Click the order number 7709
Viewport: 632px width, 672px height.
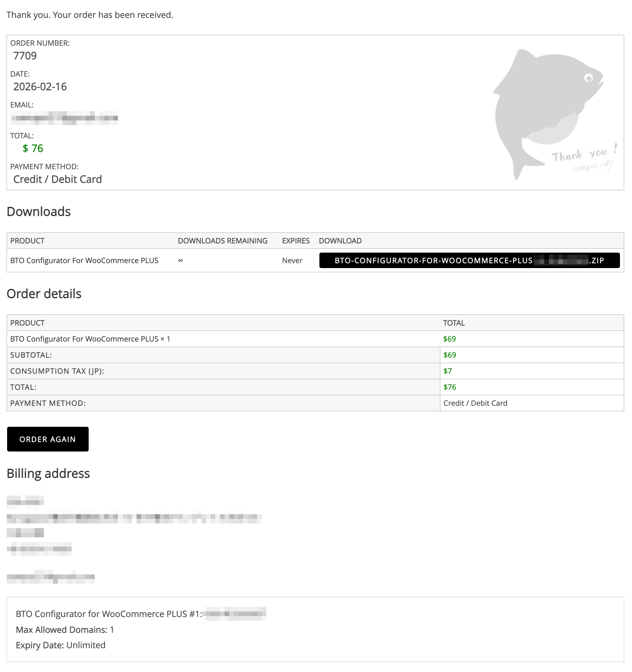coord(25,56)
